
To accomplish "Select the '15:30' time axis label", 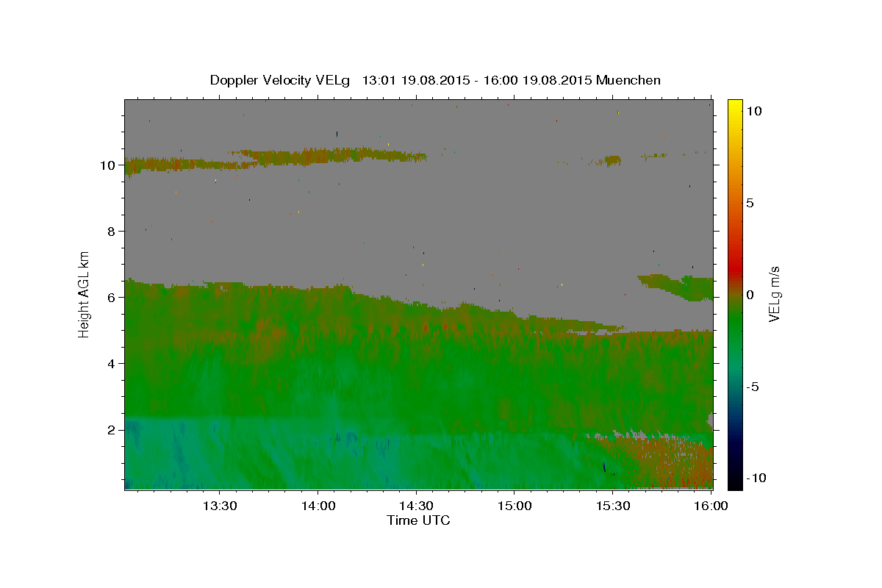I will (613, 506).
